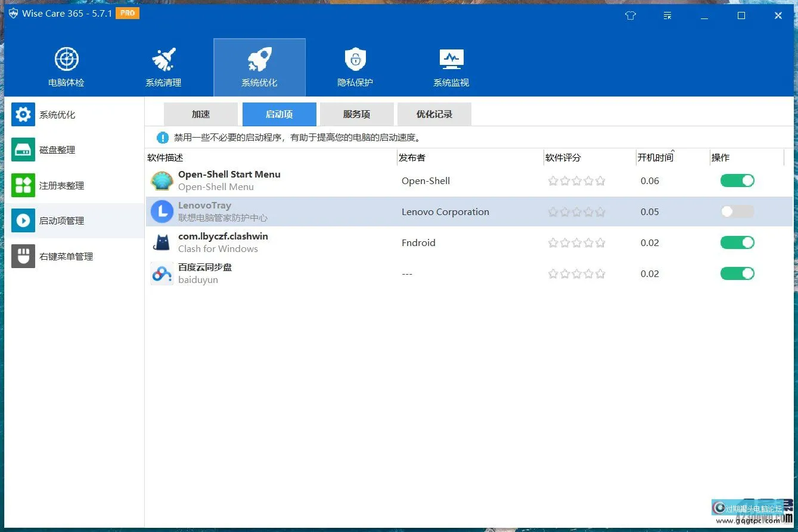This screenshot has height=532, width=798.
Task: Click the theme customization shirt icon
Action: pos(630,15)
